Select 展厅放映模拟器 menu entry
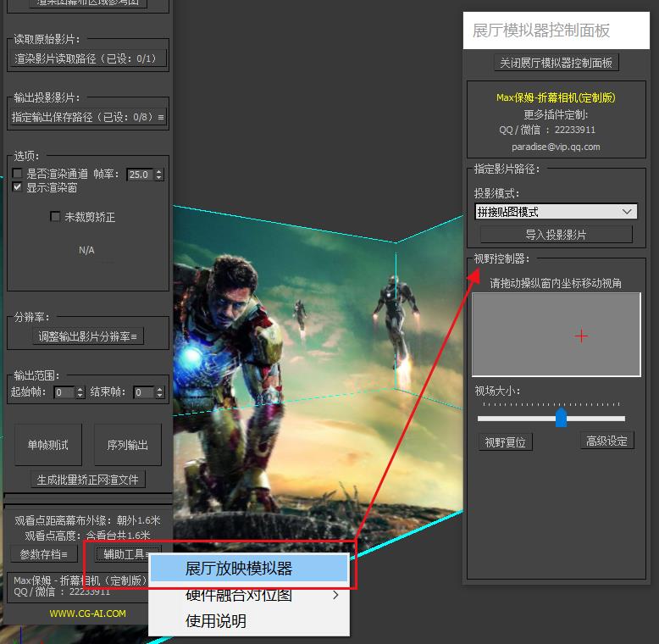 click(x=239, y=569)
